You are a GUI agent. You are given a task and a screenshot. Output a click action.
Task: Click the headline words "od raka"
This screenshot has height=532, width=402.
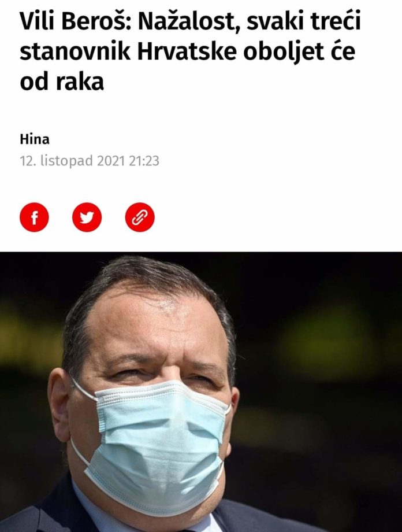(62, 82)
